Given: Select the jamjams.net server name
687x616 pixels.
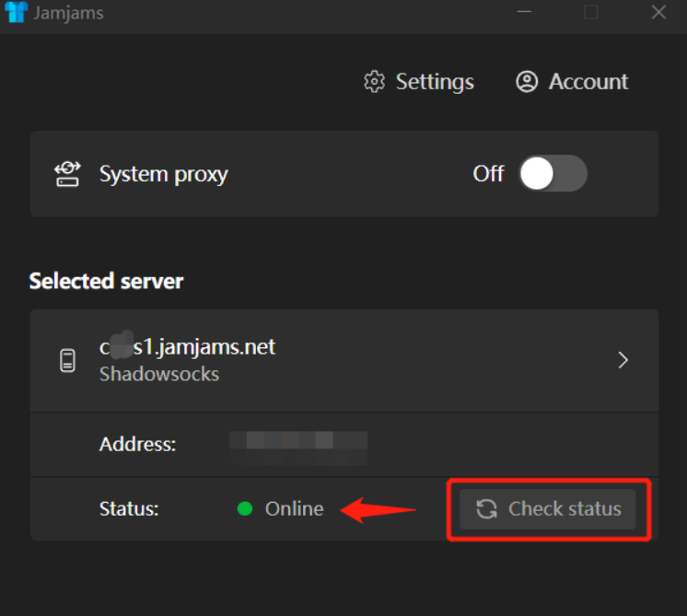Looking at the screenshot, I should 188,347.
